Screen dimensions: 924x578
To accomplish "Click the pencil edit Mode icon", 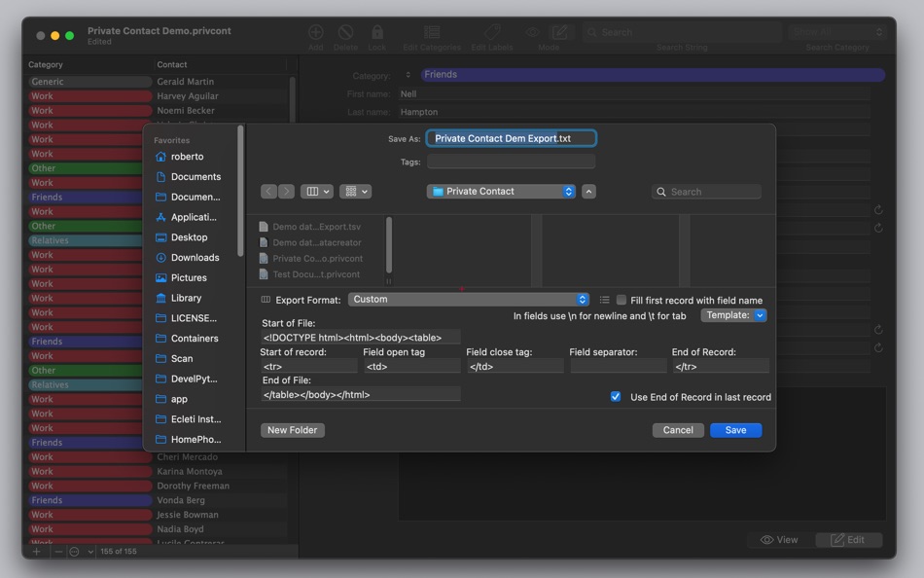I will click(x=560, y=32).
